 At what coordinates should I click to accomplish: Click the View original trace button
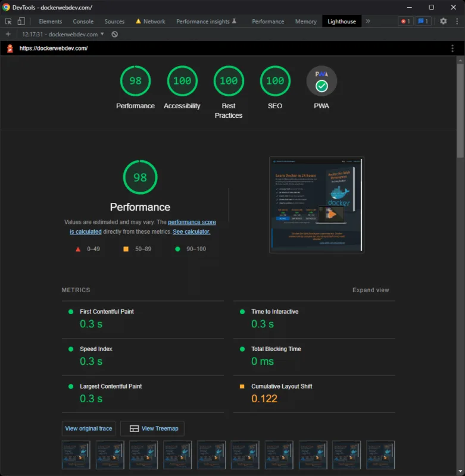[x=88, y=428]
